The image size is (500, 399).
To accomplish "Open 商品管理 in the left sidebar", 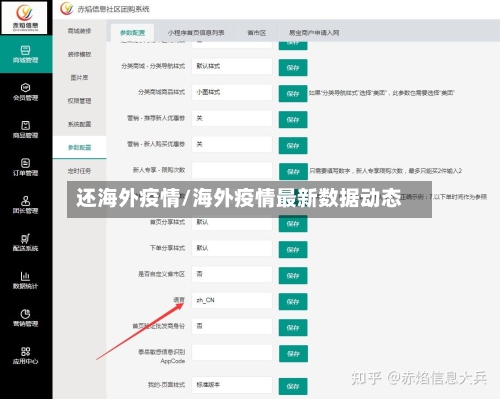I will pos(26,130).
